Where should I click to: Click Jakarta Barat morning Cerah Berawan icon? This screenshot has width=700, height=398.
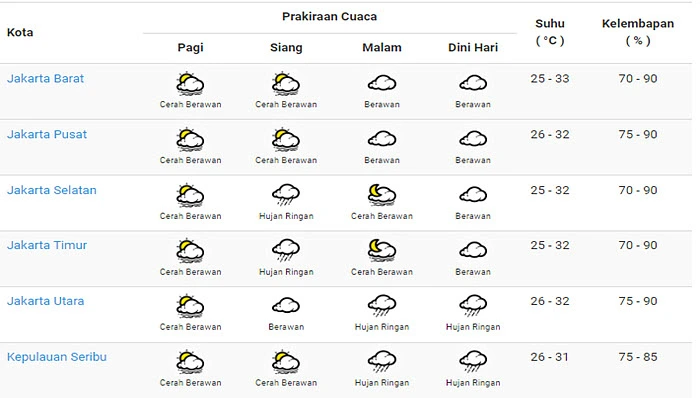pyautogui.click(x=190, y=83)
